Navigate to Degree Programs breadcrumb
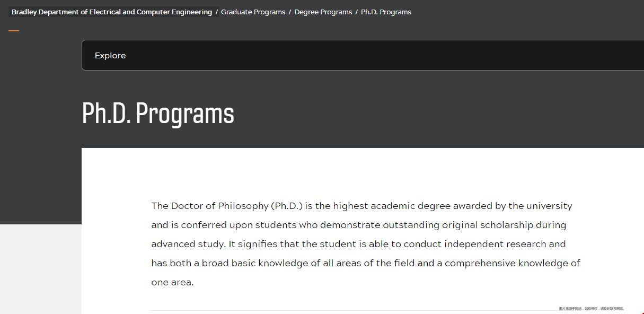The image size is (644, 314). pos(323,12)
